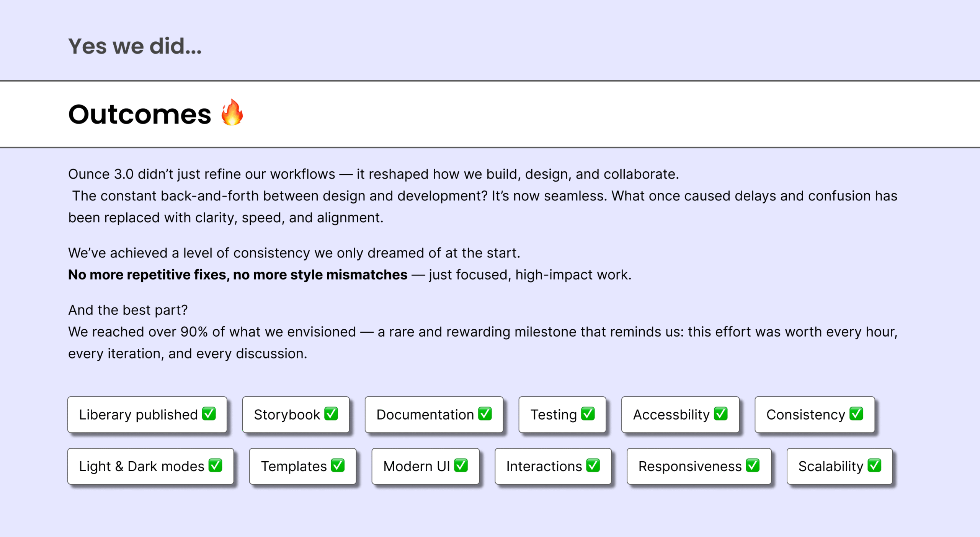Click the green checkmark beside Scalability
980x537 pixels.
875,465
